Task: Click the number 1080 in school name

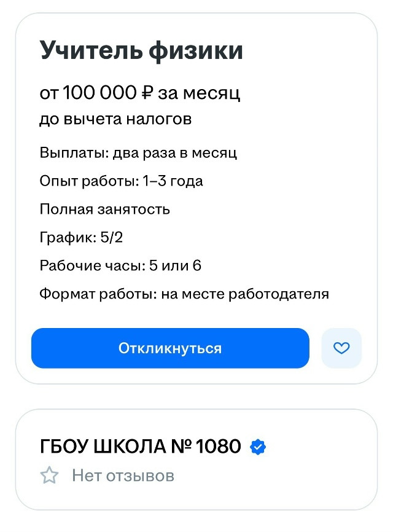Action: point(219,446)
